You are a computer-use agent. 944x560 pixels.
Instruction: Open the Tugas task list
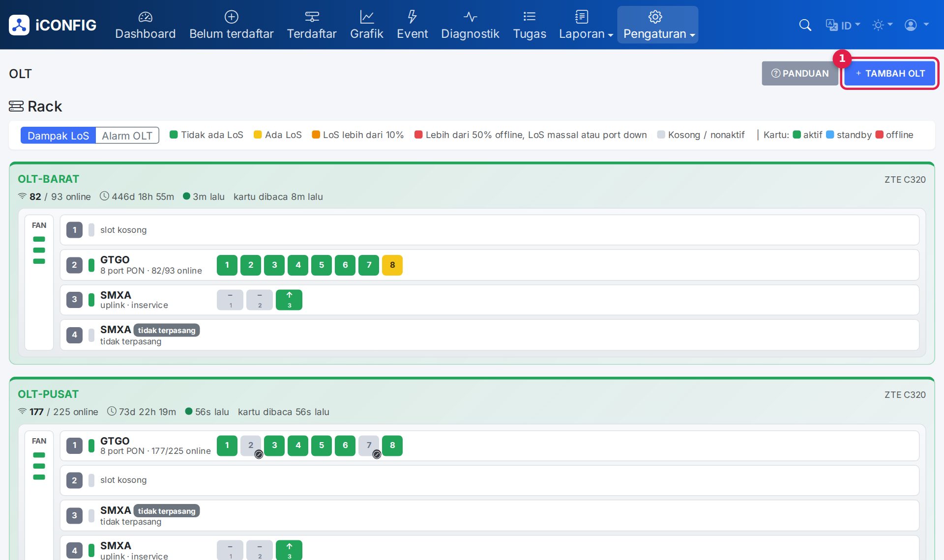[x=530, y=25]
